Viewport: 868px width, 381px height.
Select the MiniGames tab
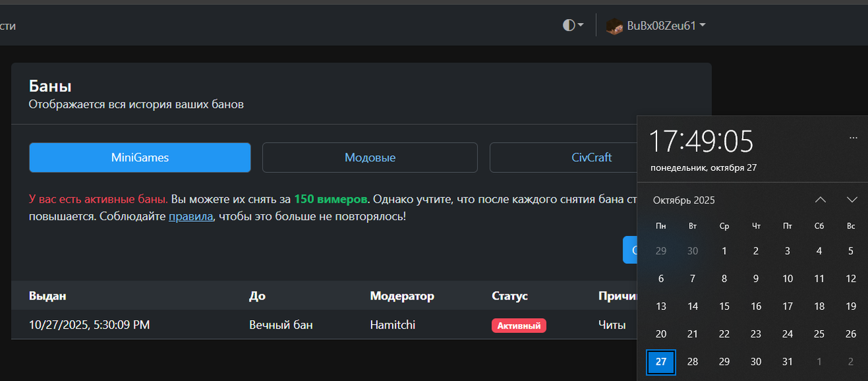pos(140,157)
